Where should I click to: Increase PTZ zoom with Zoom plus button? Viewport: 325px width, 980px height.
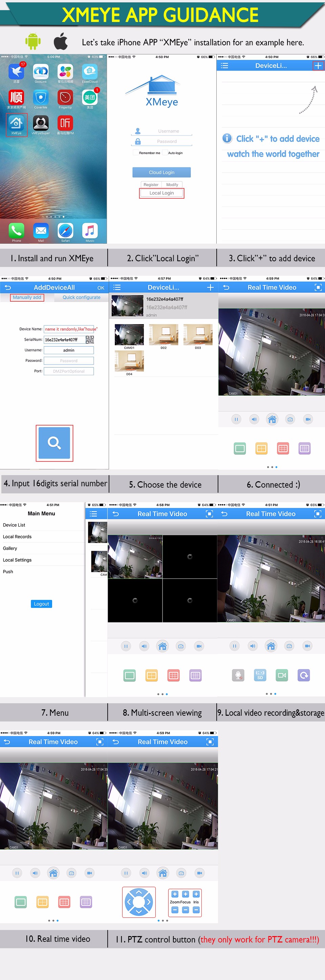click(x=175, y=894)
